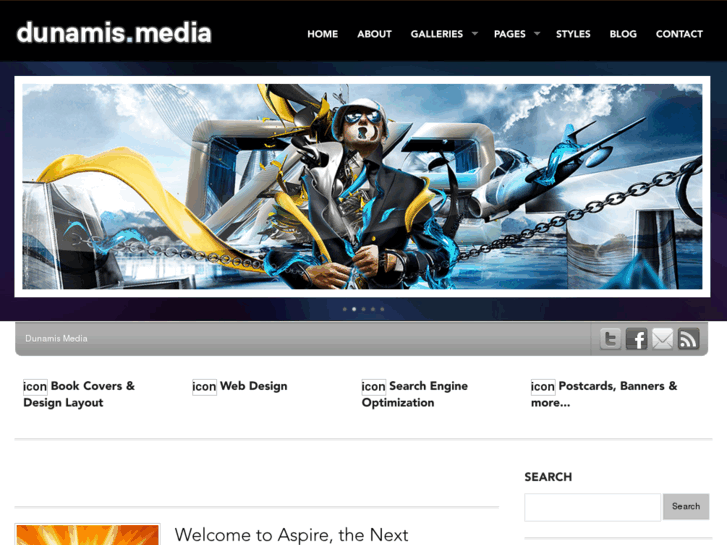
Task: Select the third slideshow dot
Action: pyautogui.click(x=364, y=309)
